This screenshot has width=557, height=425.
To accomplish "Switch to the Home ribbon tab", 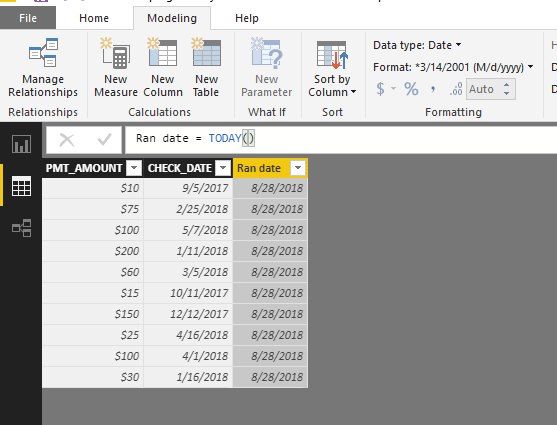I will click(94, 18).
